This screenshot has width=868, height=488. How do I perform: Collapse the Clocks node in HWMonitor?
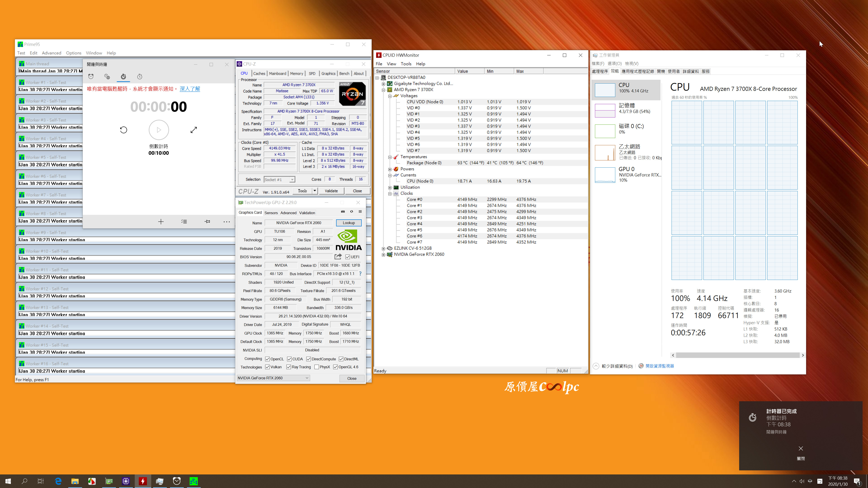[390, 194]
